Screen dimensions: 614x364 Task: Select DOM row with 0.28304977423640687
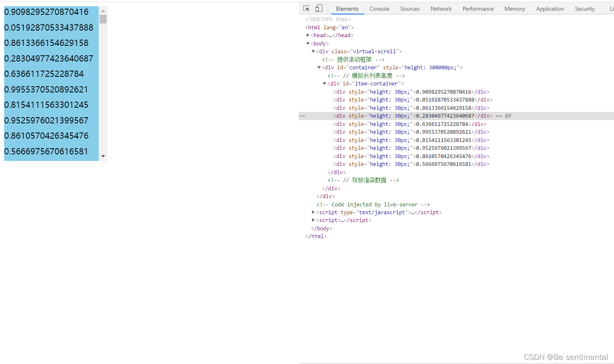(413, 116)
